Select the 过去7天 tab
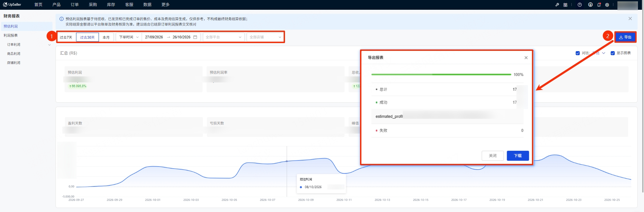The height and width of the screenshot is (212, 644). (x=66, y=37)
